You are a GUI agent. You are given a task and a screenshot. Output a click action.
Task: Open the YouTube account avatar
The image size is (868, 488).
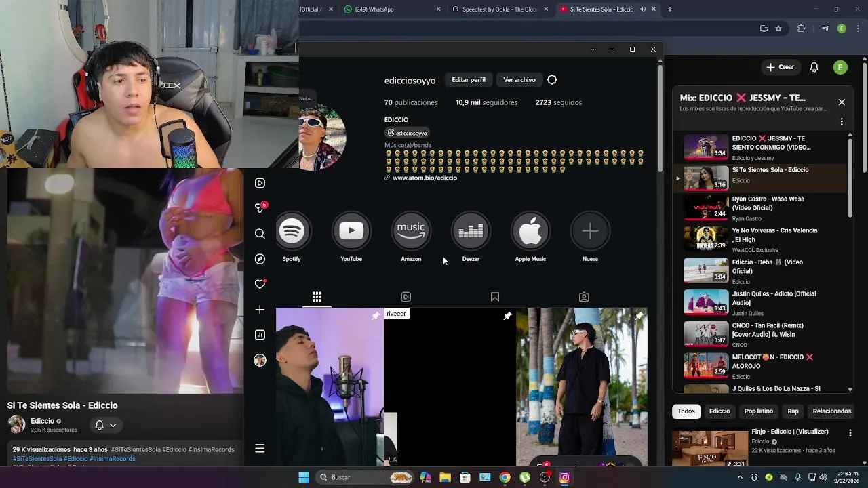(x=840, y=67)
